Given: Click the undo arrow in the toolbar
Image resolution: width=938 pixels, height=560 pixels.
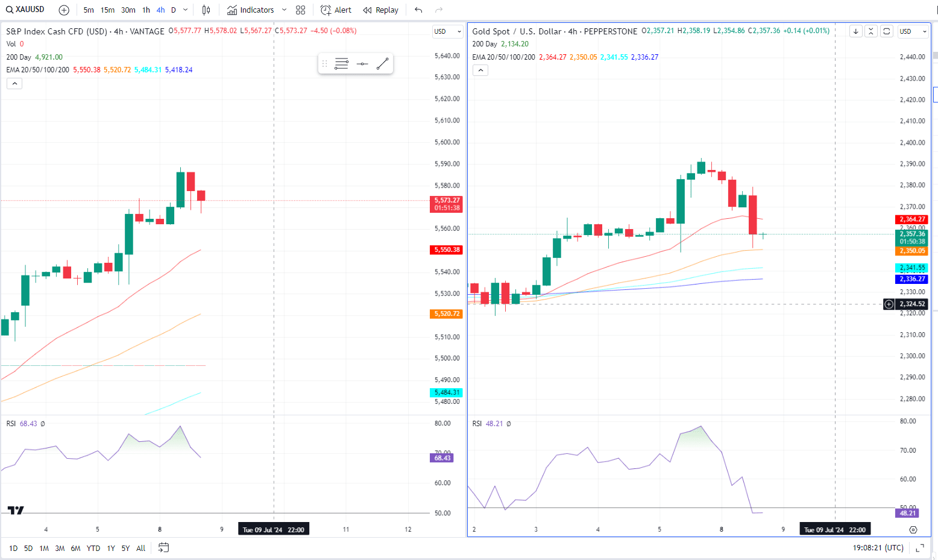Looking at the screenshot, I should pos(418,10).
